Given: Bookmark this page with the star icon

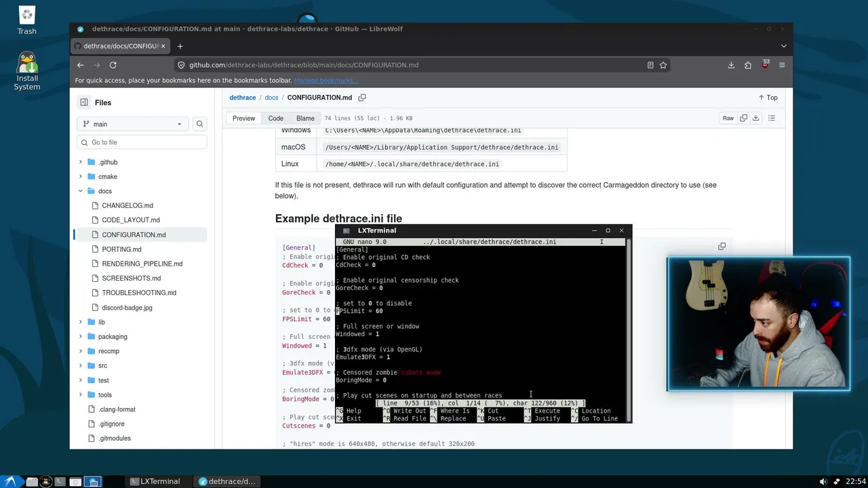Looking at the screenshot, I should (x=663, y=65).
